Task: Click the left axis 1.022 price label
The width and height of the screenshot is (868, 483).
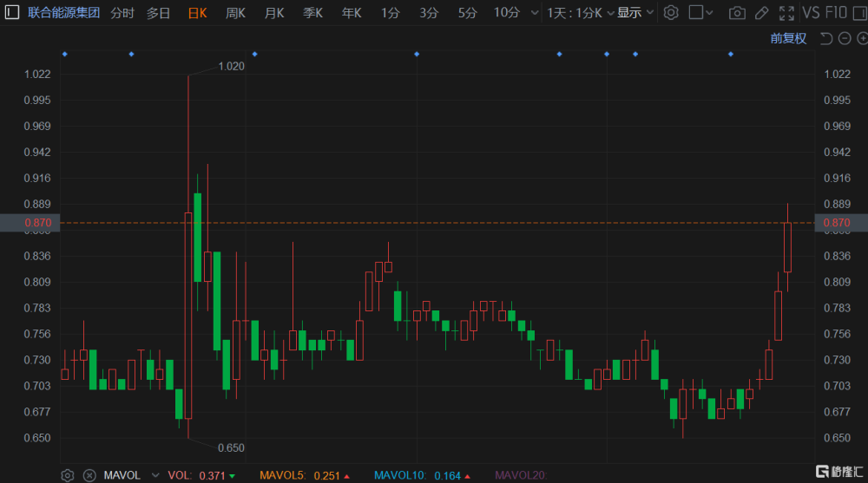Action: coord(37,74)
